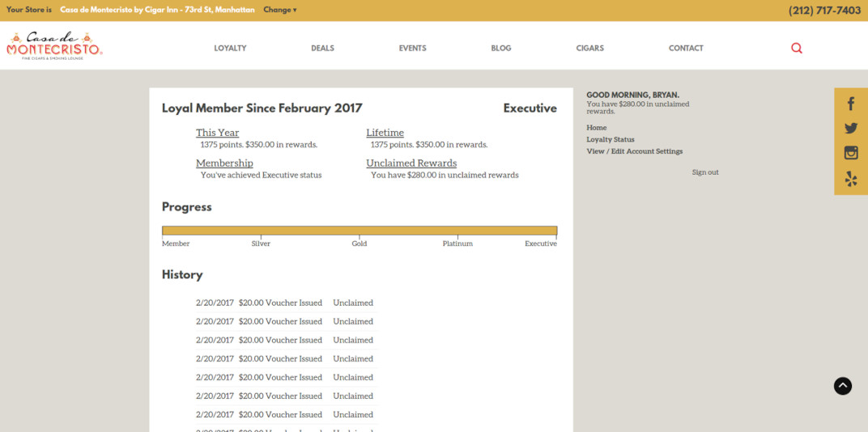Click the gold loyalty progress bar

[359, 231]
